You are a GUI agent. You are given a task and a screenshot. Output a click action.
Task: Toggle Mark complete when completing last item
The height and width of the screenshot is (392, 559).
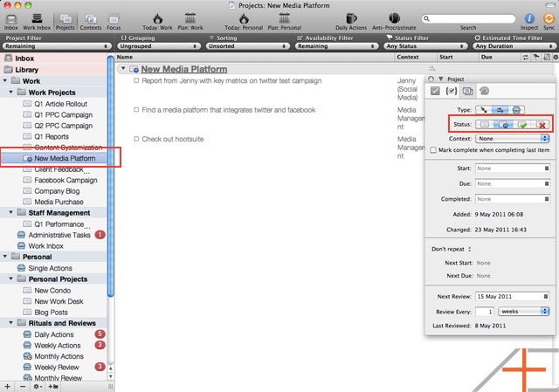433,150
